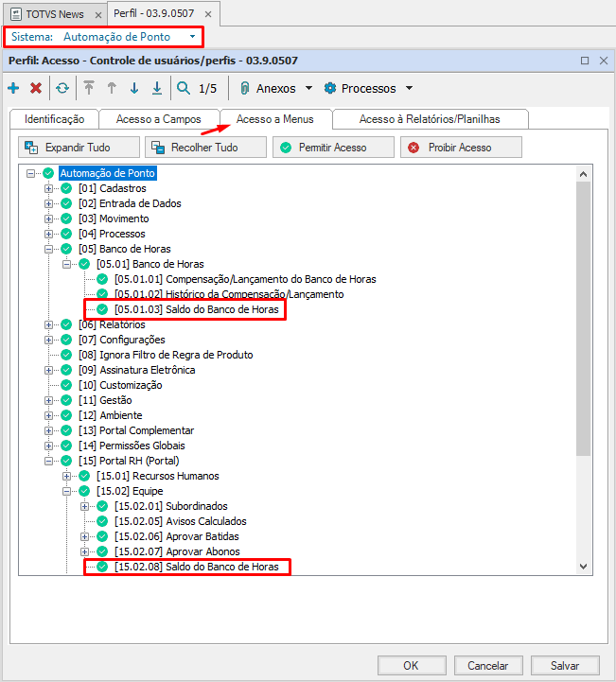Viewport: 616px width, 682px height.
Task: Toggle access status icon of [02] Entrada de Dados
Action: 66,203
